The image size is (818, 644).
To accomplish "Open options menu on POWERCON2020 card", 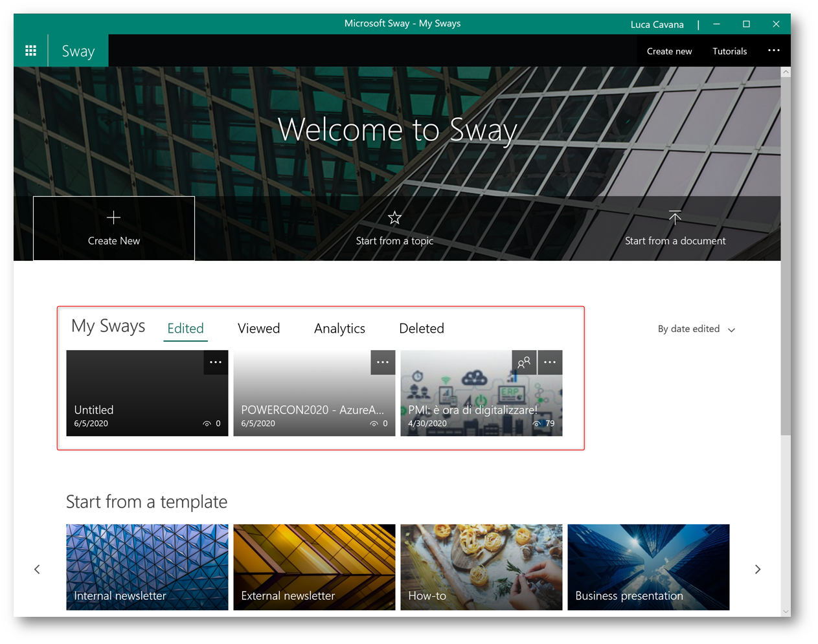I will pyautogui.click(x=383, y=362).
